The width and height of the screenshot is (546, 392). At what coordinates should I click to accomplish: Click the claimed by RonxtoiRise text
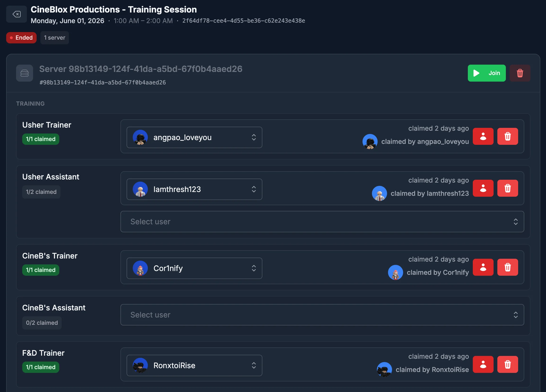(432, 370)
